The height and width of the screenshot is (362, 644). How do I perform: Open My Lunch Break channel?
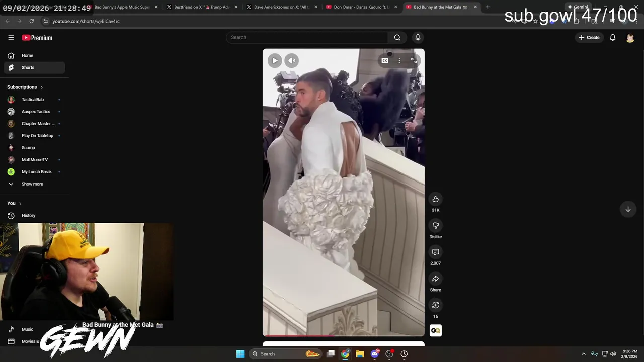tap(34, 172)
